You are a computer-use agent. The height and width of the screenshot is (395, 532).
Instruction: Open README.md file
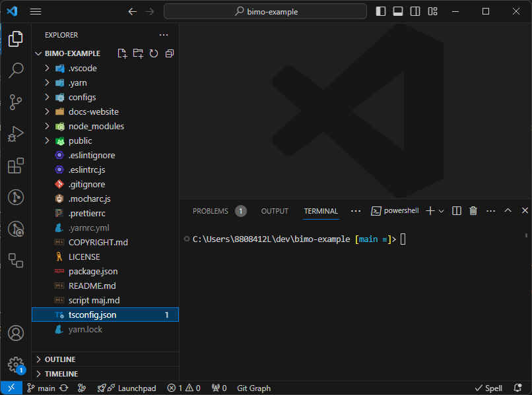(x=105, y=286)
